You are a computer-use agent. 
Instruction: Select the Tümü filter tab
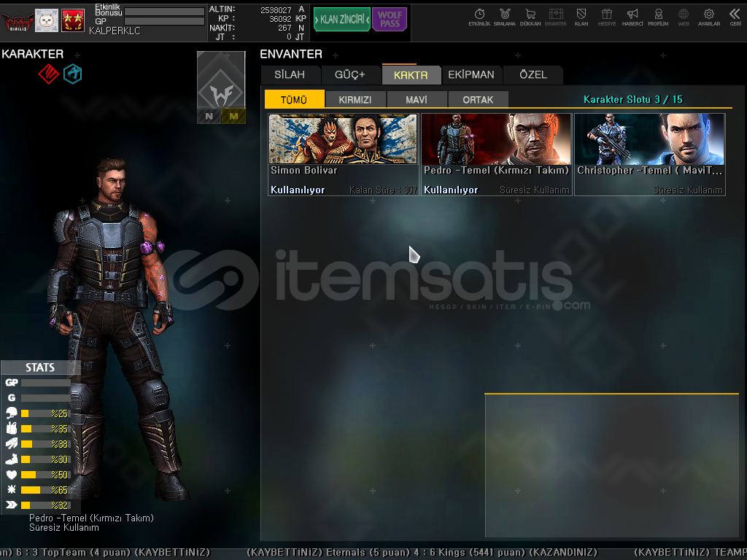tap(294, 99)
